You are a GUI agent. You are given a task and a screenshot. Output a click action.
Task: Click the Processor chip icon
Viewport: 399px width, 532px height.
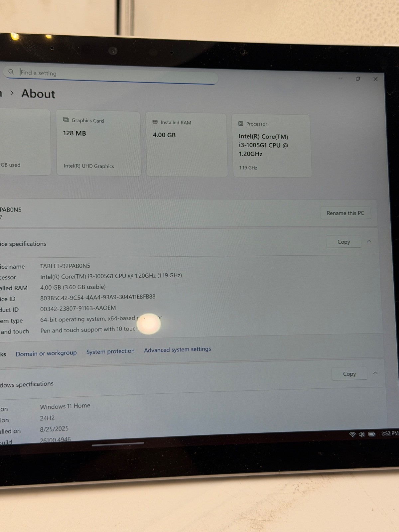point(241,124)
